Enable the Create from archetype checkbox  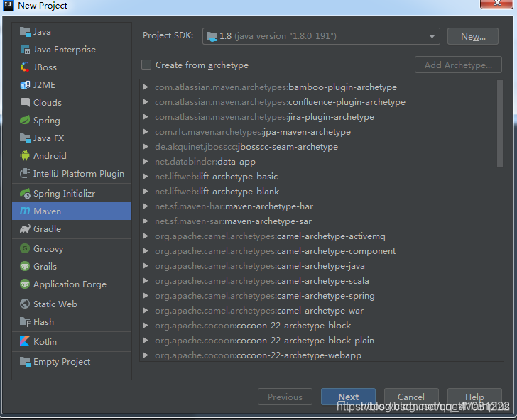(x=146, y=65)
